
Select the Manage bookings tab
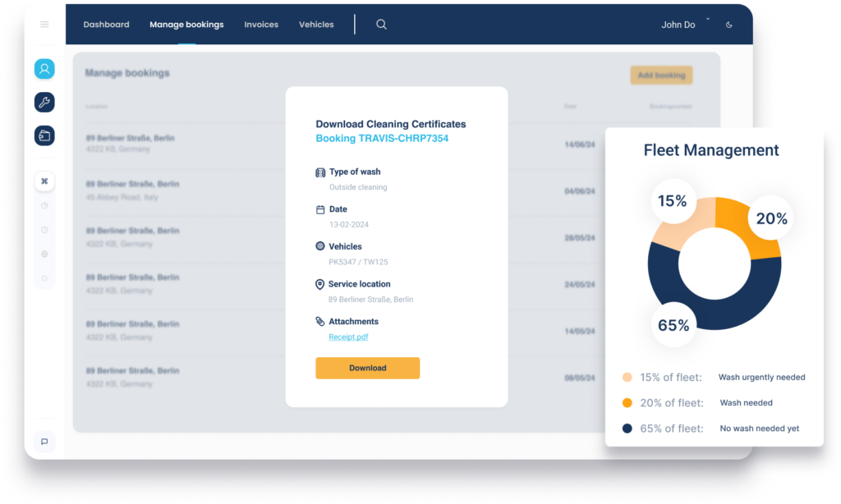tap(186, 25)
